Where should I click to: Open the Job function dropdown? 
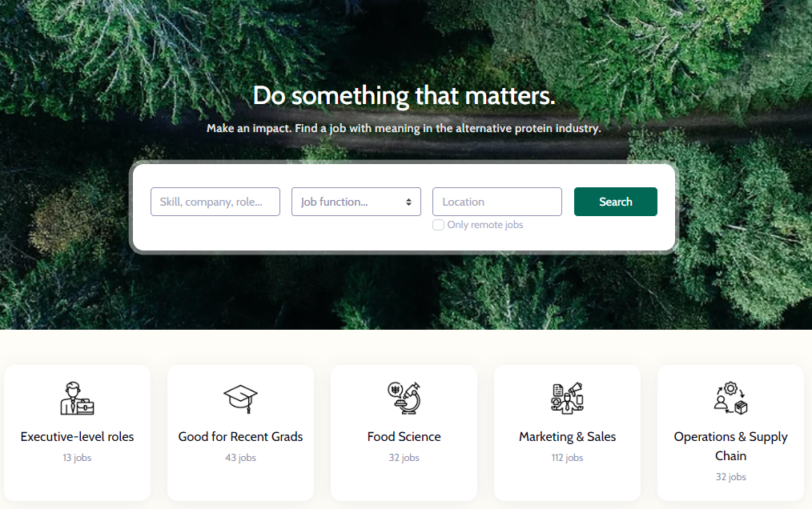click(356, 202)
